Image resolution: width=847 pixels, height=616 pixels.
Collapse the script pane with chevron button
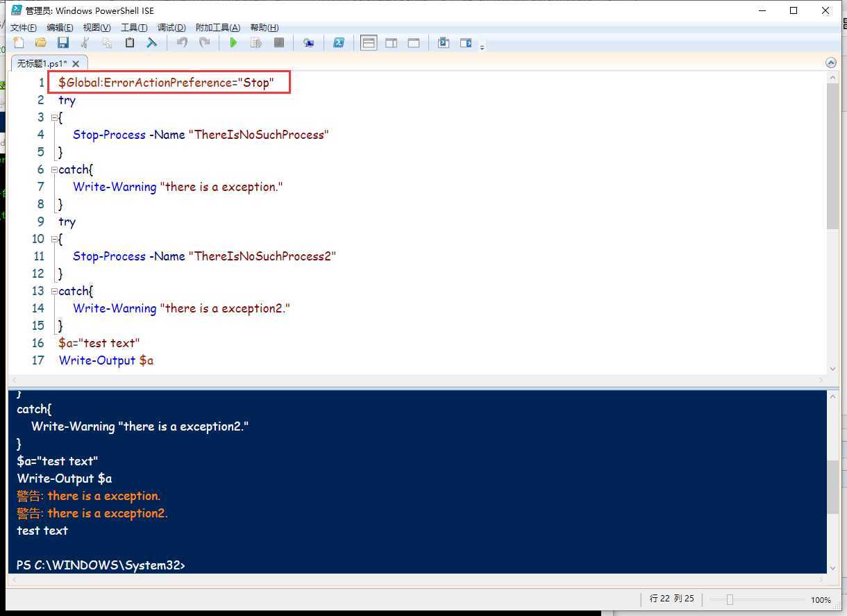coord(831,63)
